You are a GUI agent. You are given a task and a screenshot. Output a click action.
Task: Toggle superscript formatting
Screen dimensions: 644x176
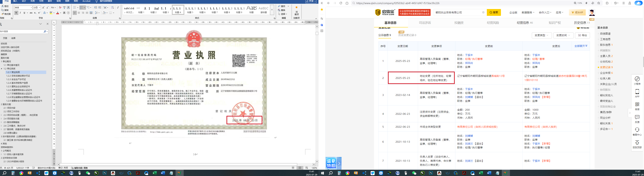tap(39, 13)
